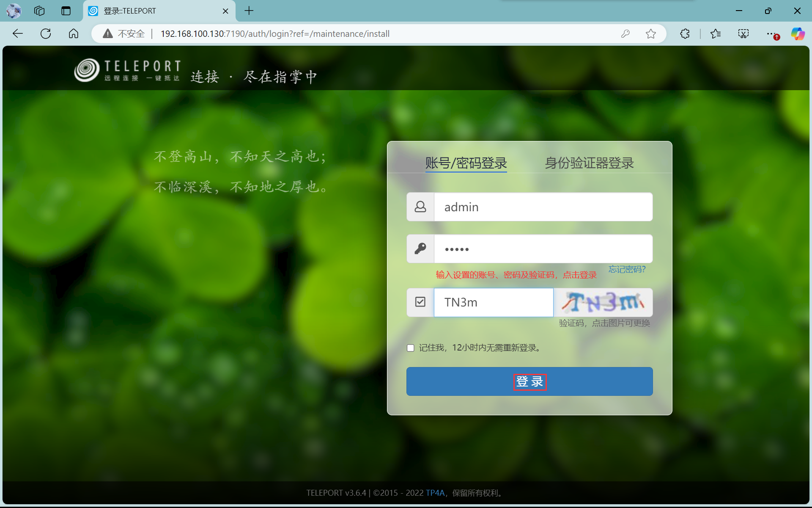812x508 pixels.
Task: Open saved password key icon in address bar
Action: [x=625, y=34]
